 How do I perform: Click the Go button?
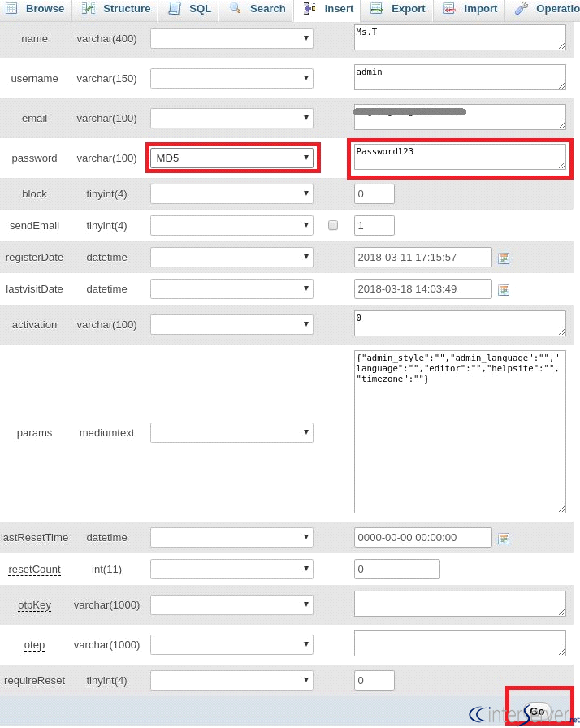(537, 711)
